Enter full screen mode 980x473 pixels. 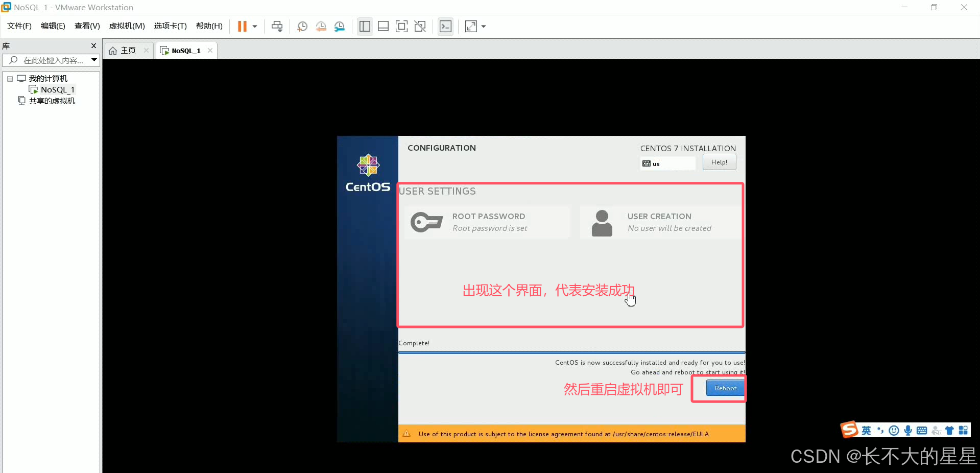[x=402, y=27]
